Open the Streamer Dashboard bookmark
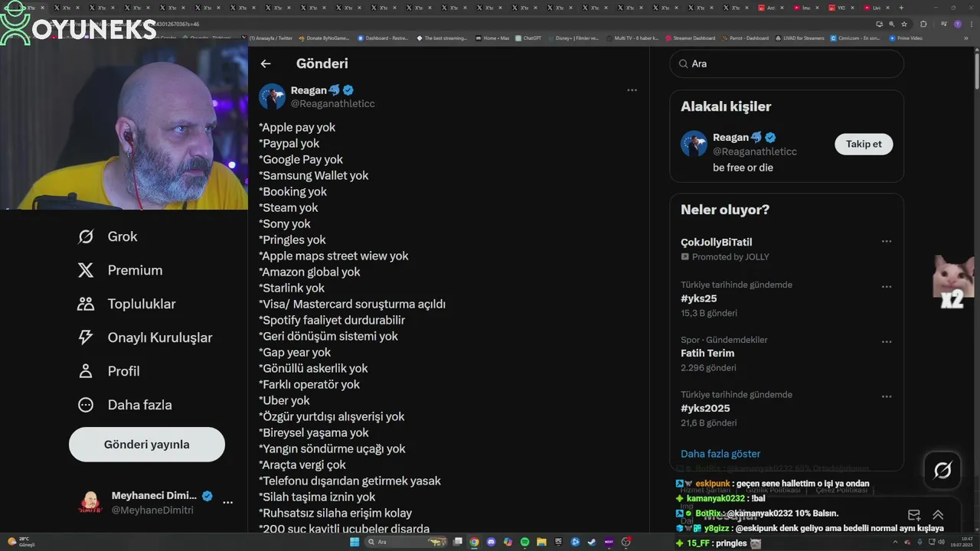The image size is (980, 551). click(x=690, y=38)
